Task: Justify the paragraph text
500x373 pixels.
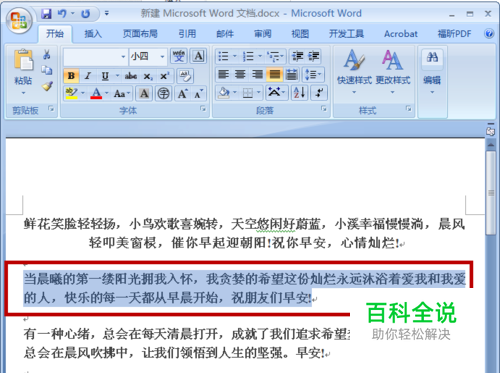Action: [274, 74]
